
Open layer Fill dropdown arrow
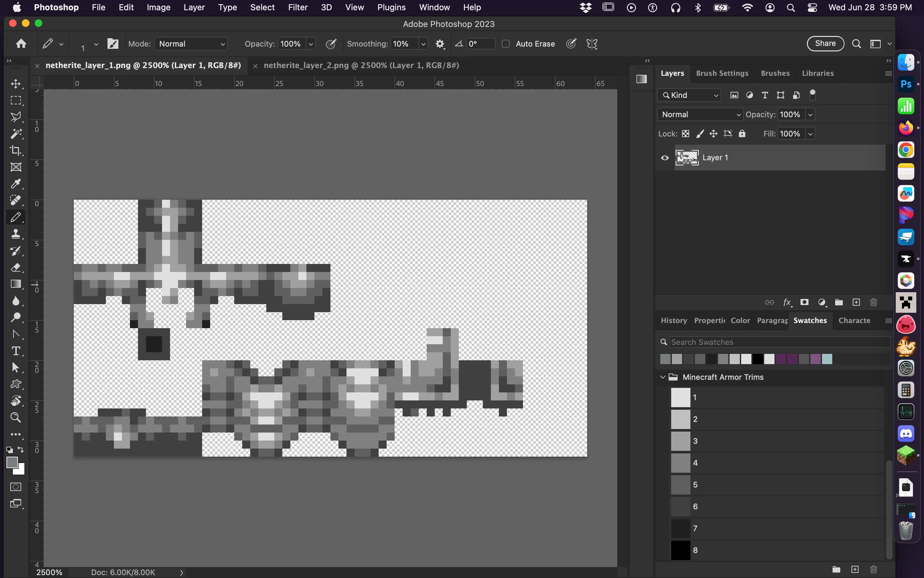coord(810,134)
